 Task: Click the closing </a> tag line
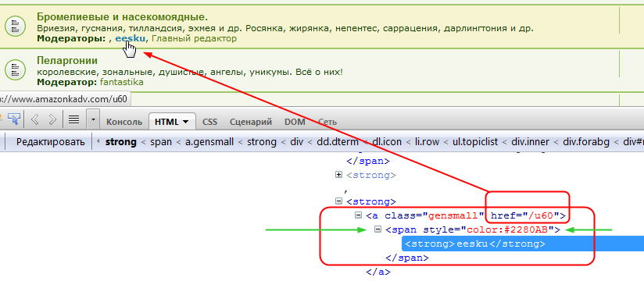coord(377,272)
